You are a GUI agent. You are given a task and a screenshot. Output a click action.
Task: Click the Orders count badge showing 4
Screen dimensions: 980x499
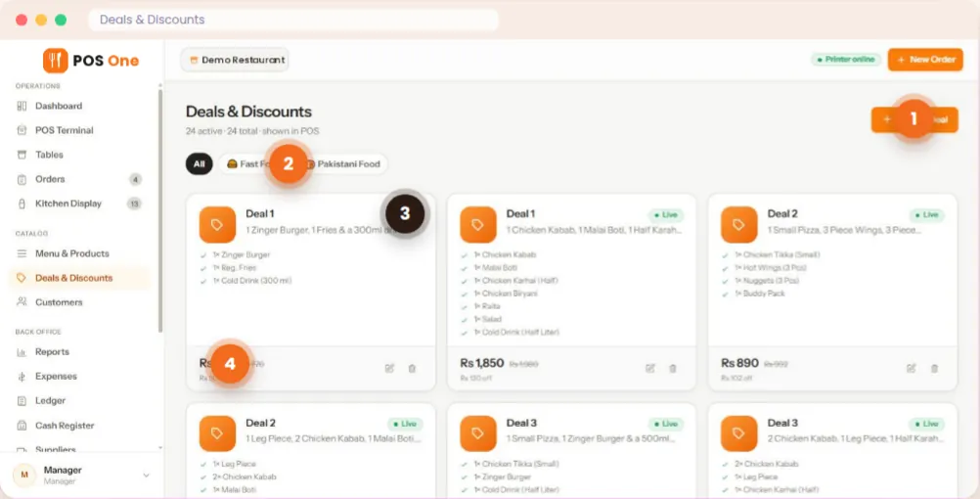pos(135,179)
